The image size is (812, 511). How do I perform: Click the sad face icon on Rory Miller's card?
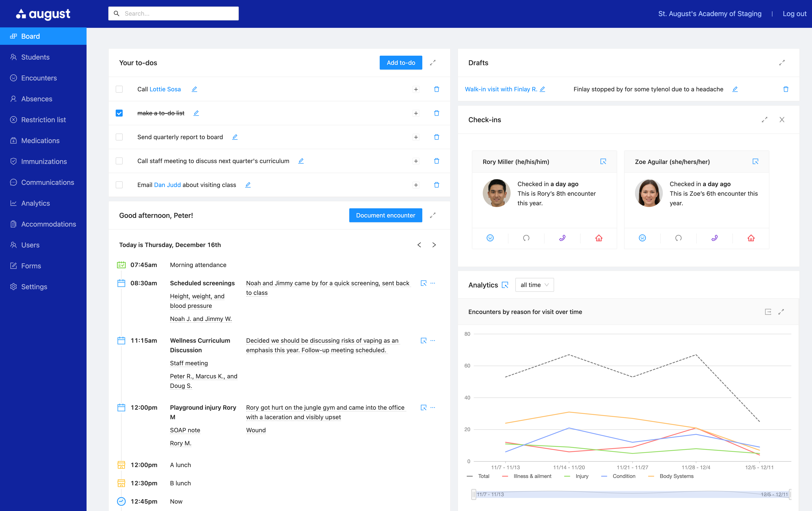coord(490,238)
